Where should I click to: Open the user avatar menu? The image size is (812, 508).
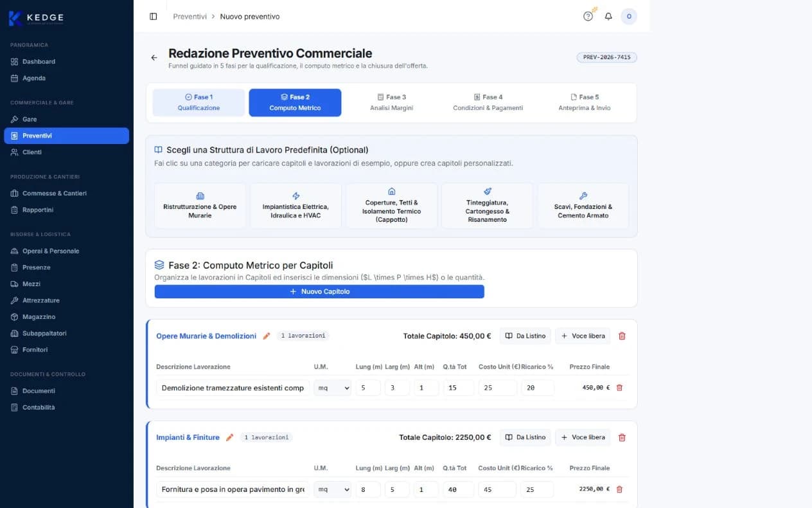click(x=629, y=17)
